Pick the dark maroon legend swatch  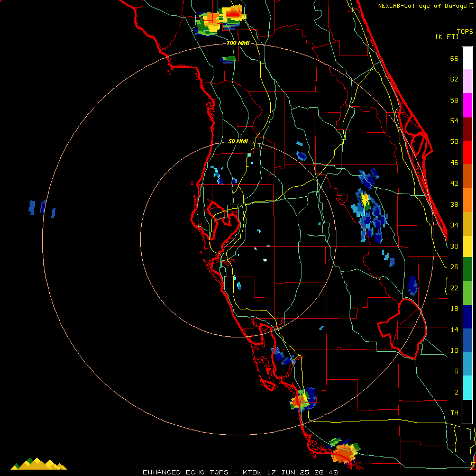coord(467,129)
